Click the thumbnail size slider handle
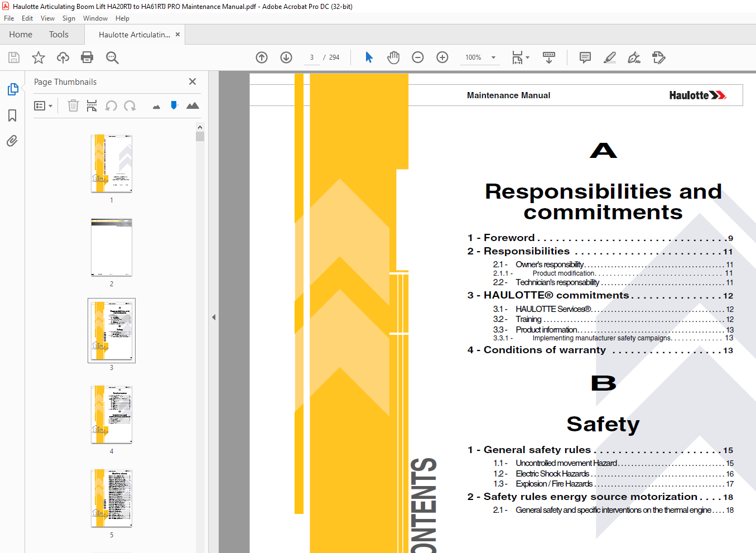Image resolution: width=756 pixels, height=553 pixels. point(174,105)
